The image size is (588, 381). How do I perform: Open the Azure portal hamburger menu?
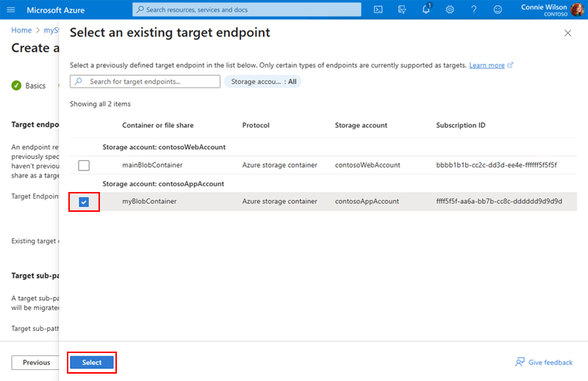click(x=11, y=10)
